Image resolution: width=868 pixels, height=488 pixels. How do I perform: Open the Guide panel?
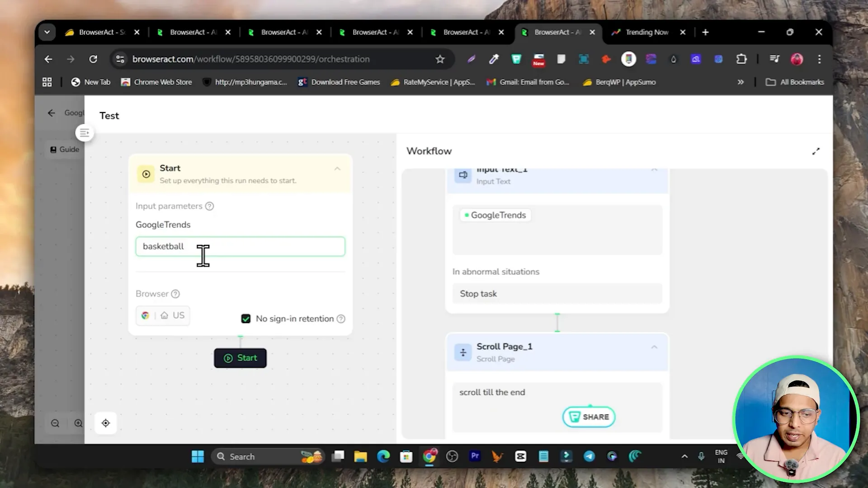(x=64, y=149)
